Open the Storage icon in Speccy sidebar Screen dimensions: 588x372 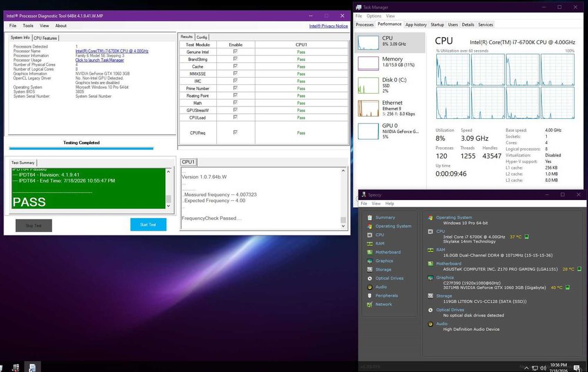[x=370, y=269]
